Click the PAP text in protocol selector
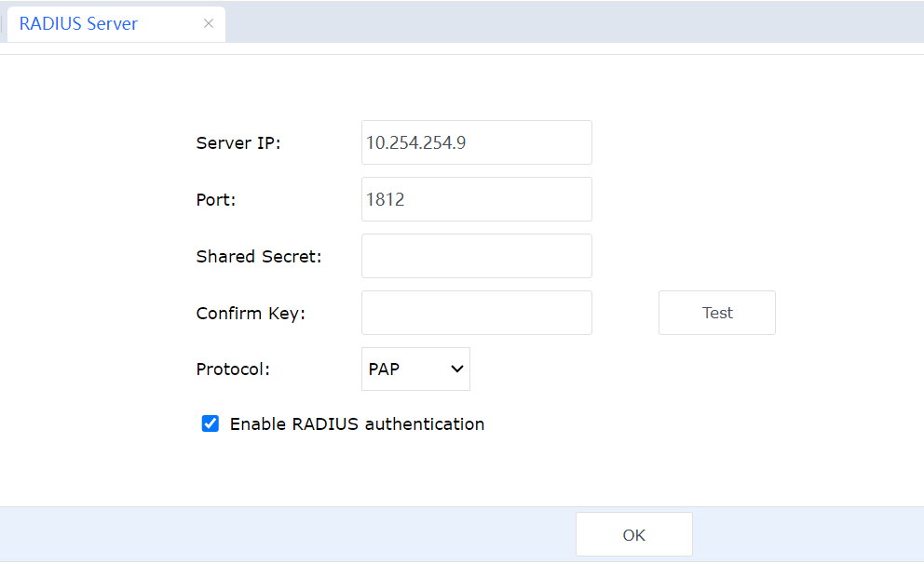This screenshot has width=924, height=564. [x=384, y=369]
